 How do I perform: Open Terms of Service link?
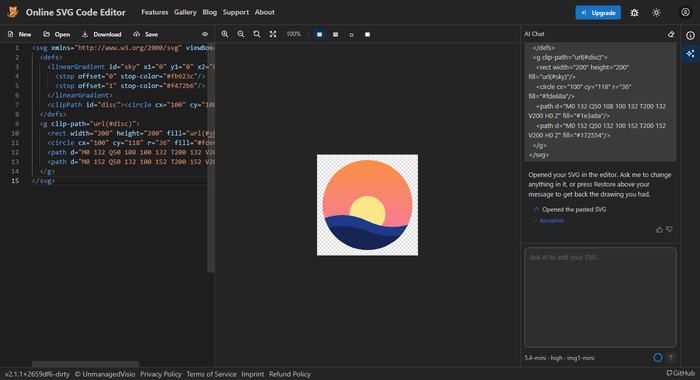[x=211, y=374]
